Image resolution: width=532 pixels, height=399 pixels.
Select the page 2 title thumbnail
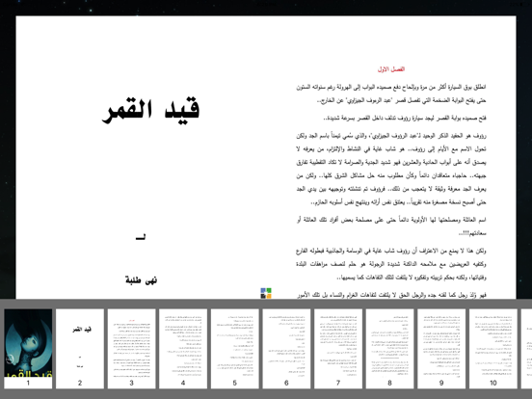80,349
